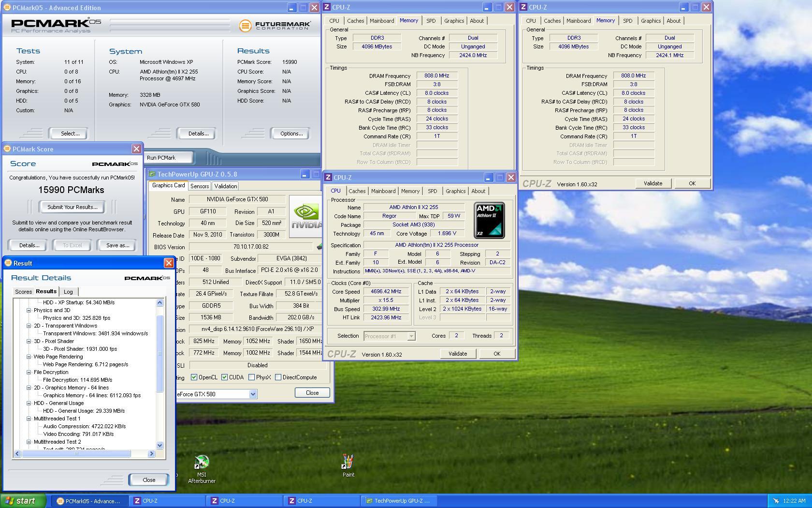The image size is (812, 508).
Task: Collapse 2D - Graphics Memory - 64 lines node
Action: pyautogui.click(x=29, y=388)
